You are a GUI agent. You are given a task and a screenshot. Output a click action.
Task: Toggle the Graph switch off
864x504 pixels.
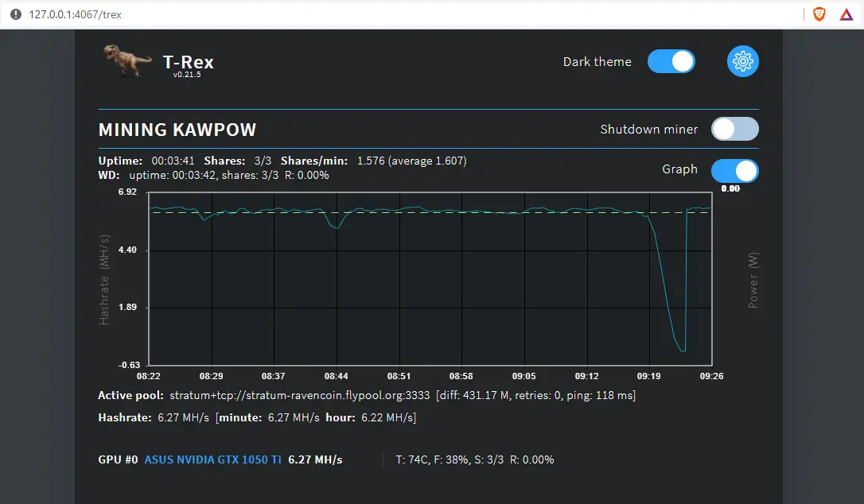point(735,171)
